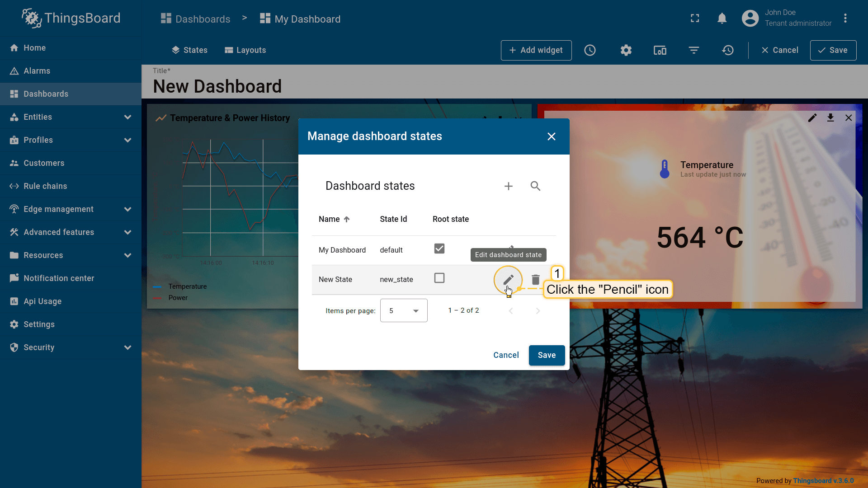Delete the New State dashboard state
This screenshot has width=868, height=488.
[535, 280]
